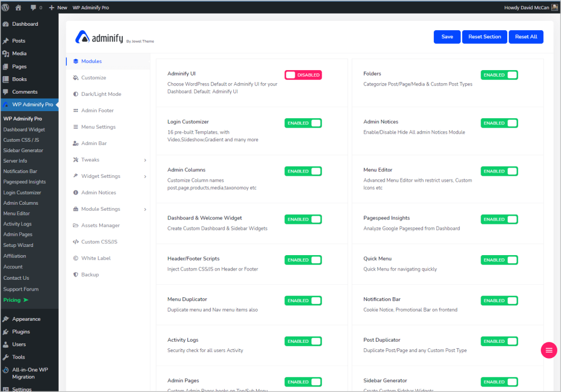Viewport: 561px width, 392px height.
Task: Expand the Module Settings submenu arrow
Action: 145,210
